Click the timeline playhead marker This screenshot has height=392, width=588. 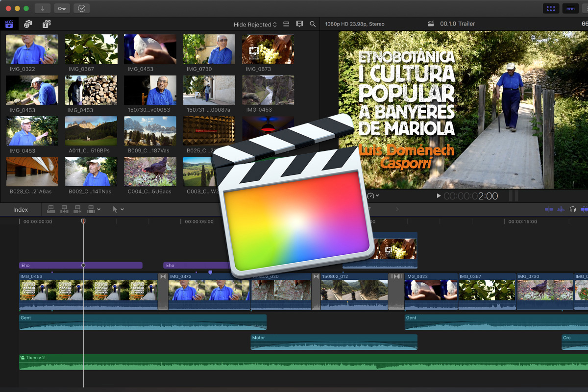(x=83, y=221)
